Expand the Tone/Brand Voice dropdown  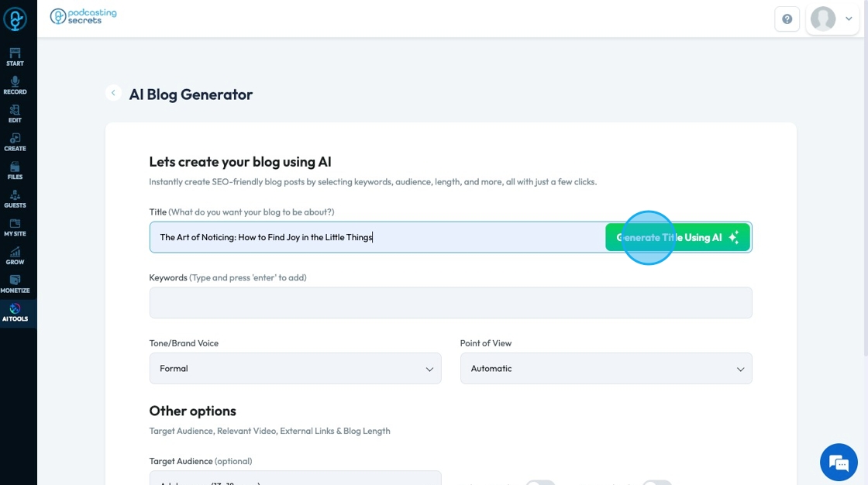point(295,369)
